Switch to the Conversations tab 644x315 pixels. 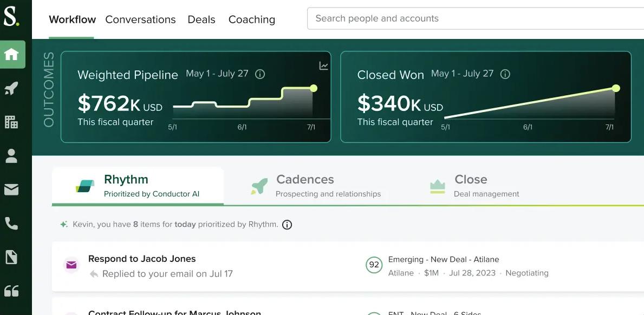click(x=140, y=19)
